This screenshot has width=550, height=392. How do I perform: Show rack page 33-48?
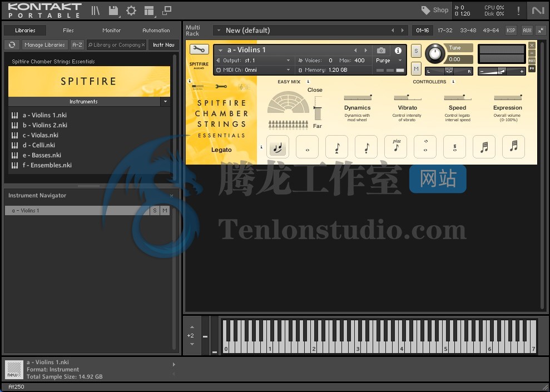pos(468,30)
